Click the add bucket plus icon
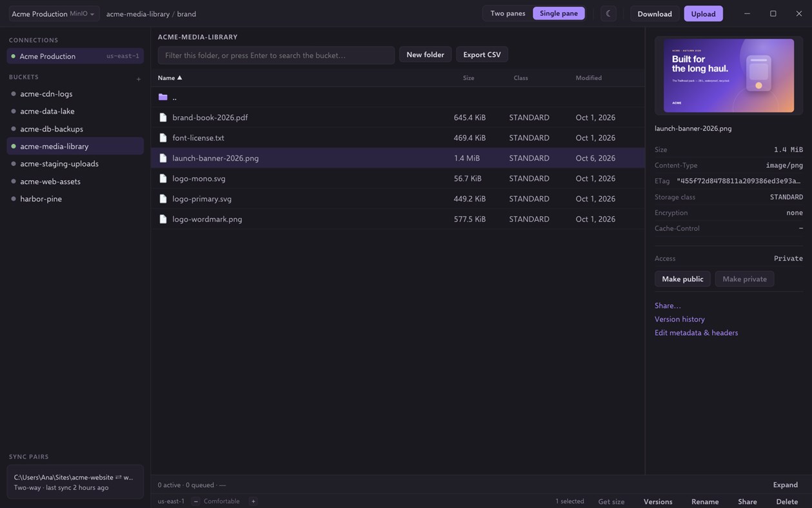812x508 pixels. coord(138,79)
